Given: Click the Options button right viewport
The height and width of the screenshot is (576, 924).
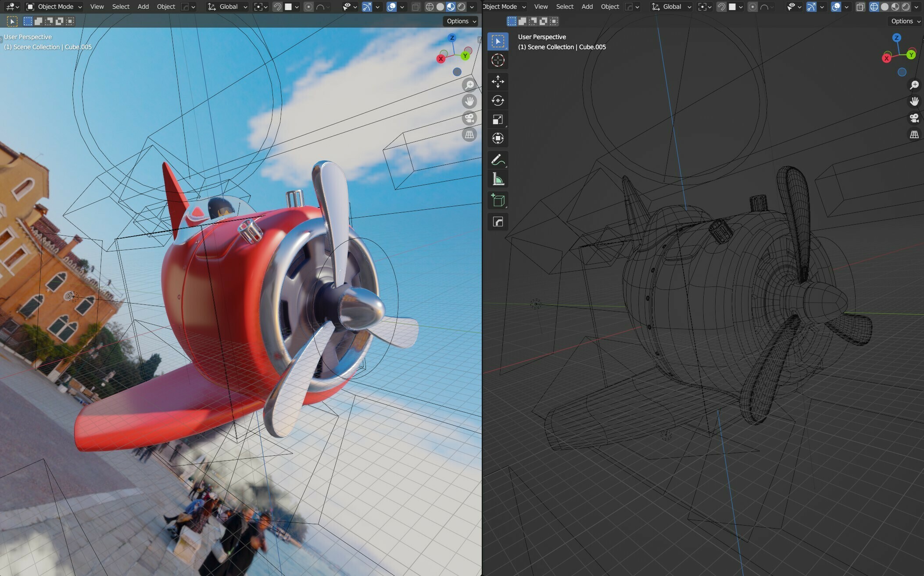Looking at the screenshot, I should 904,21.
